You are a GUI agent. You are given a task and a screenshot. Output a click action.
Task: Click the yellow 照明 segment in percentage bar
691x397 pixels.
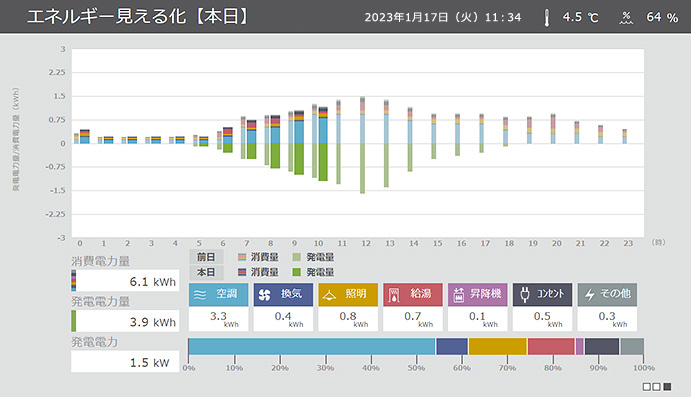[498, 346]
